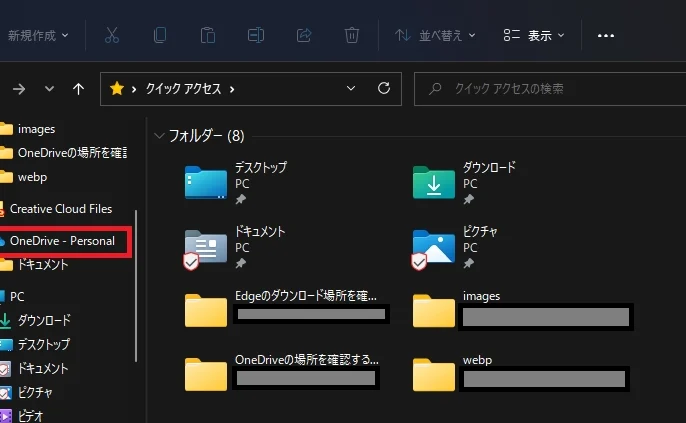Click the ドキュメント folder icon in main pane
Screen dimensions: 686x423
tap(205, 249)
